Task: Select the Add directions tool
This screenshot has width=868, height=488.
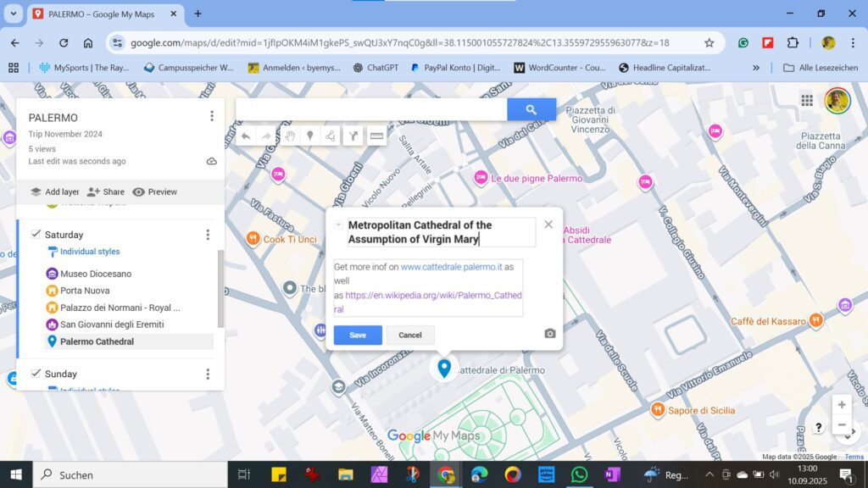Action: point(353,136)
